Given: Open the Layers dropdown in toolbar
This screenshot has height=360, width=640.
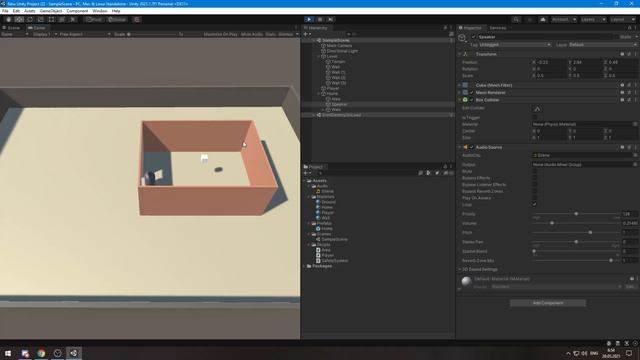Looking at the screenshot, I should click(x=593, y=20).
